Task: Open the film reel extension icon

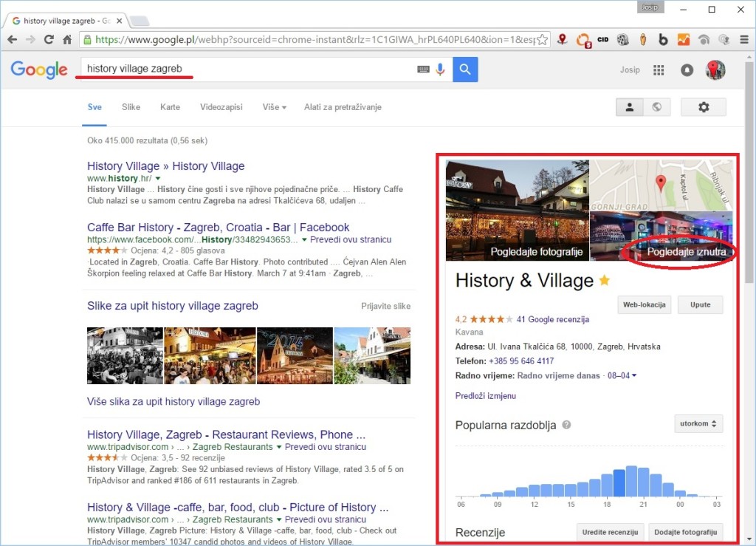Action: tap(623, 40)
